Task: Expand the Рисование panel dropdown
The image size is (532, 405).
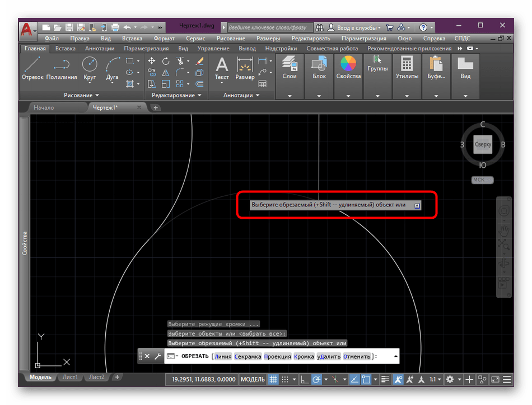Action: pos(81,95)
